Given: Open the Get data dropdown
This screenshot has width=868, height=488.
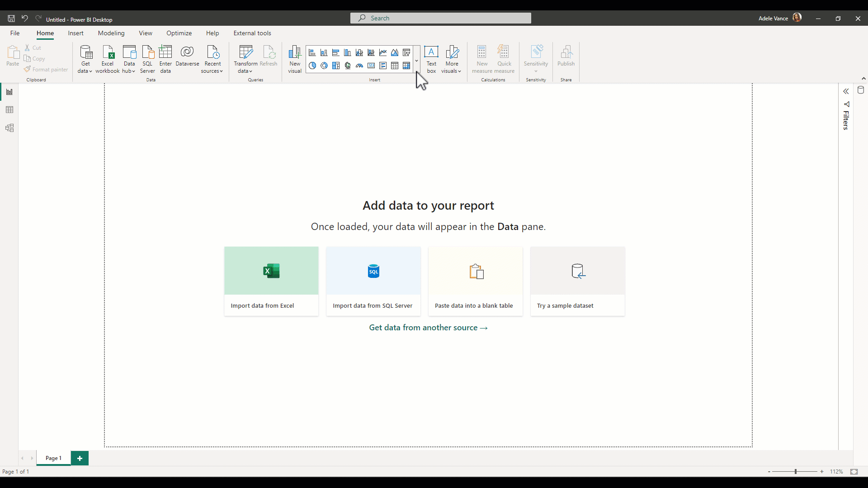Looking at the screenshot, I should [x=85, y=59].
